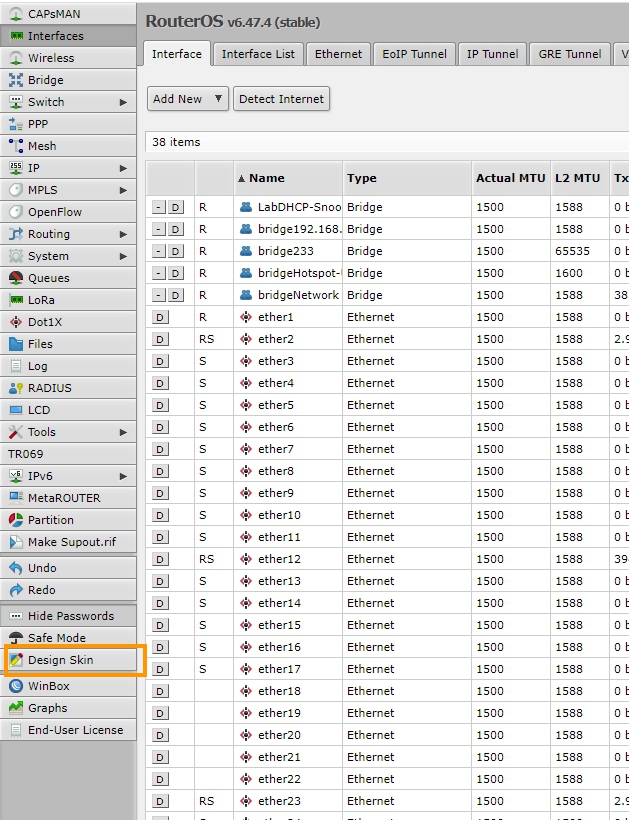Image resolution: width=629 pixels, height=820 pixels.
Task: Open the Dot1X icon
Action: (x=16, y=322)
